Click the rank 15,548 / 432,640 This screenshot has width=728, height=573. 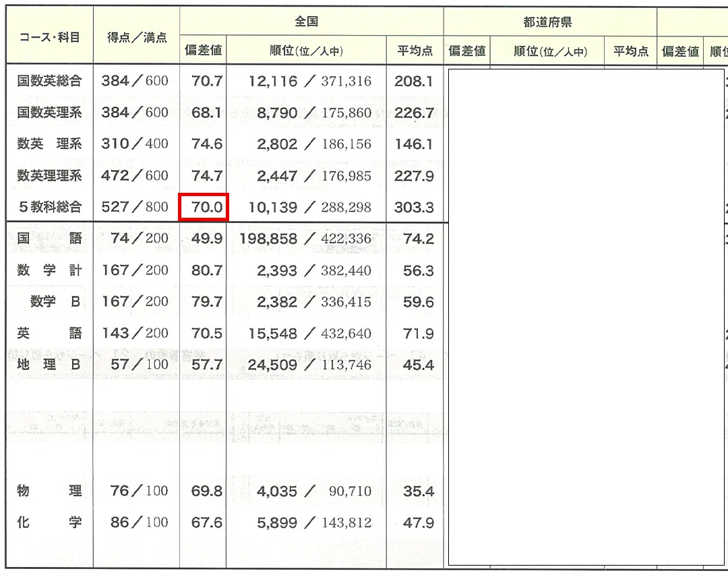(x=309, y=334)
